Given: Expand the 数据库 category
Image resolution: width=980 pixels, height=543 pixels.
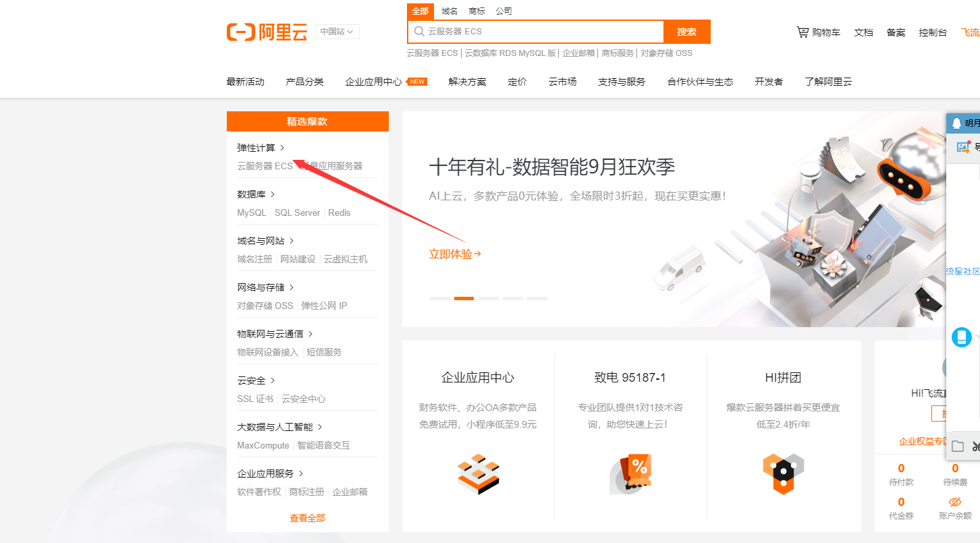Looking at the screenshot, I should (256, 194).
